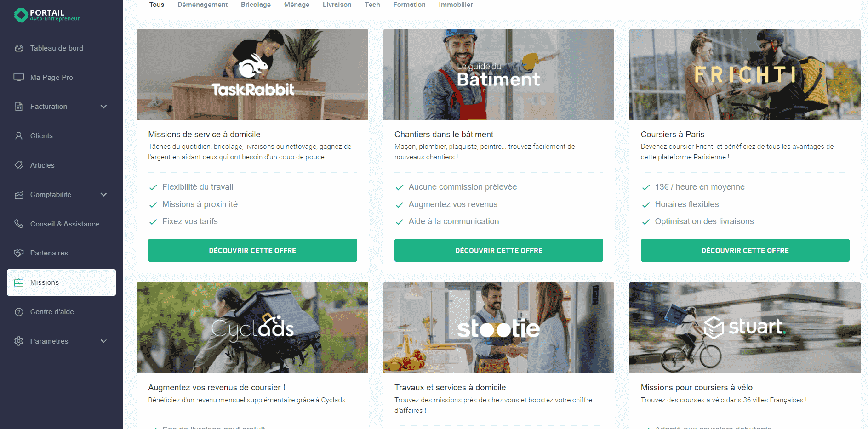Open the Articles tag icon
Screen dimensions: 868x429
coord(19,165)
